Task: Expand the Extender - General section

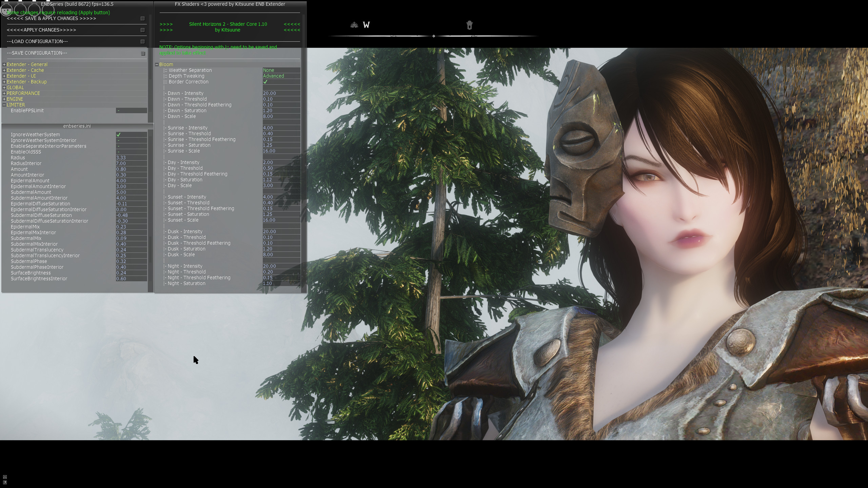Action: coord(4,64)
